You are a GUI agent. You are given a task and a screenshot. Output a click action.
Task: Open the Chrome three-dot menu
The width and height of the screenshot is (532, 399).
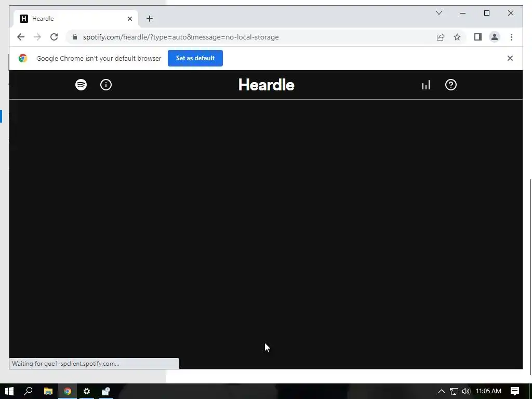tap(511, 37)
